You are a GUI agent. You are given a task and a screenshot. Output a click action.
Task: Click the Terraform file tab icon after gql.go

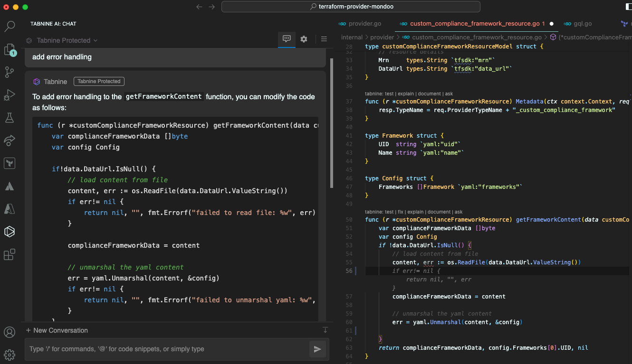tap(624, 24)
